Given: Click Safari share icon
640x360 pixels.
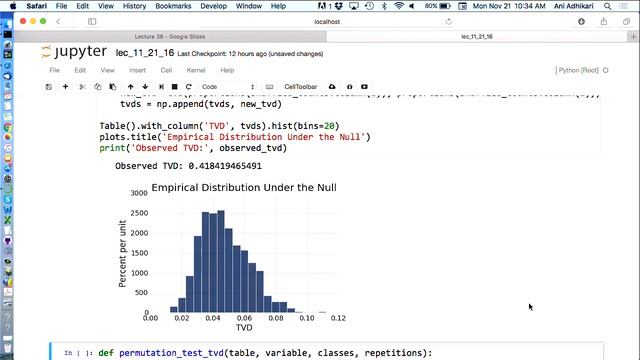Looking at the screenshot, I should tap(604, 21).
